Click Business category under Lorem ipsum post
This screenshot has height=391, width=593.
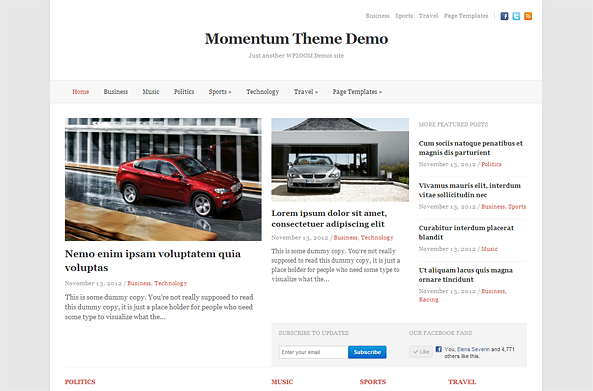tap(346, 237)
